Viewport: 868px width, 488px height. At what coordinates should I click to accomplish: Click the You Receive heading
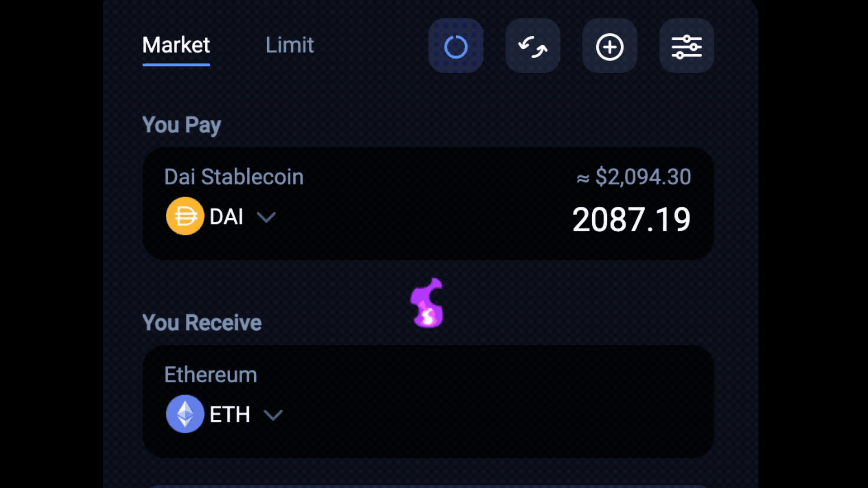(202, 323)
